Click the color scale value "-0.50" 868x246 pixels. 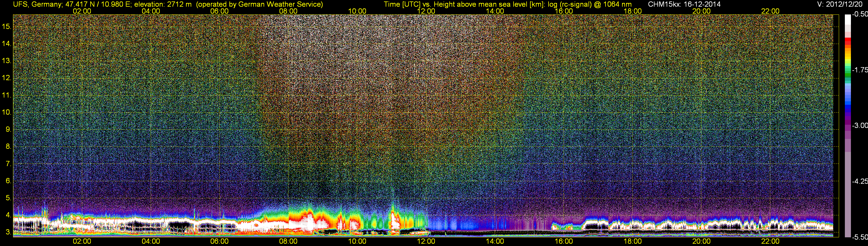(x=860, y=14)
